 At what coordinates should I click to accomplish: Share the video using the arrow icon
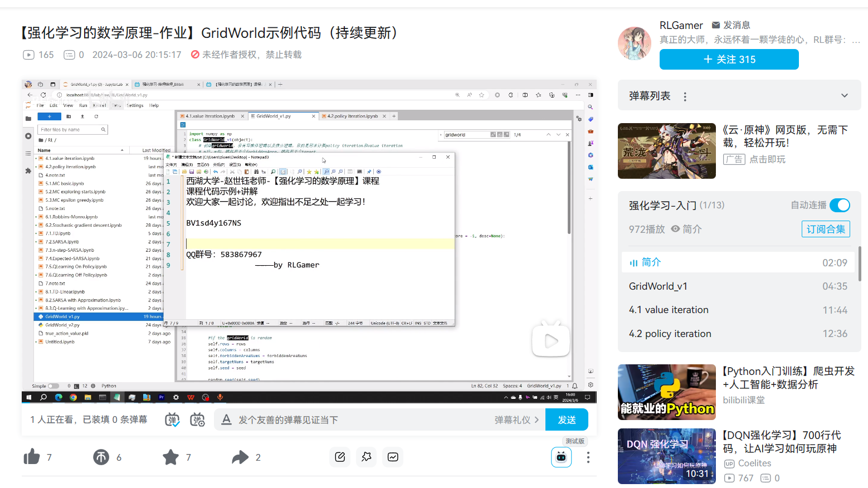tap(240, 457)
